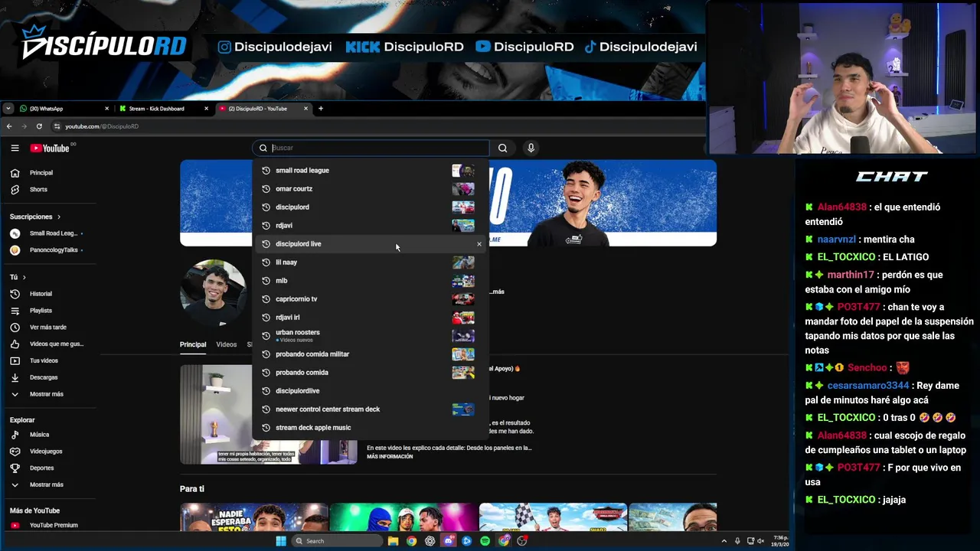980x551 pixels.
Task: Click the thumbnail next to 'omar courtz' suggestion
Action: tap(463, 189)
